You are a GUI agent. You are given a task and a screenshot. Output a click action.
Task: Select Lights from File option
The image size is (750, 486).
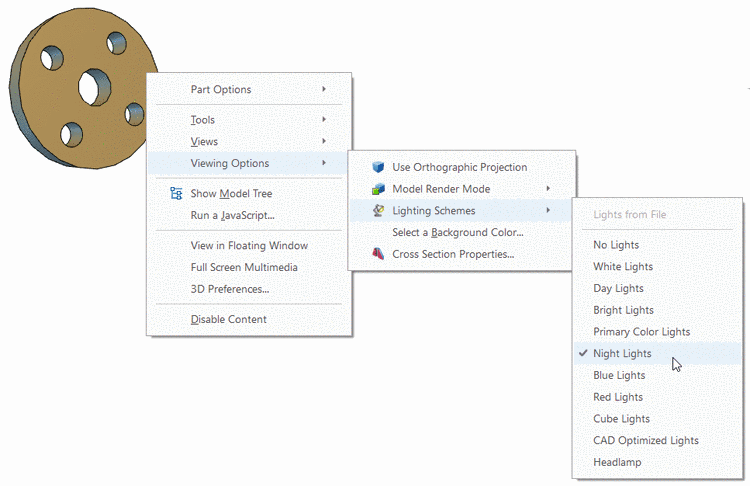(x=658, y=214)
